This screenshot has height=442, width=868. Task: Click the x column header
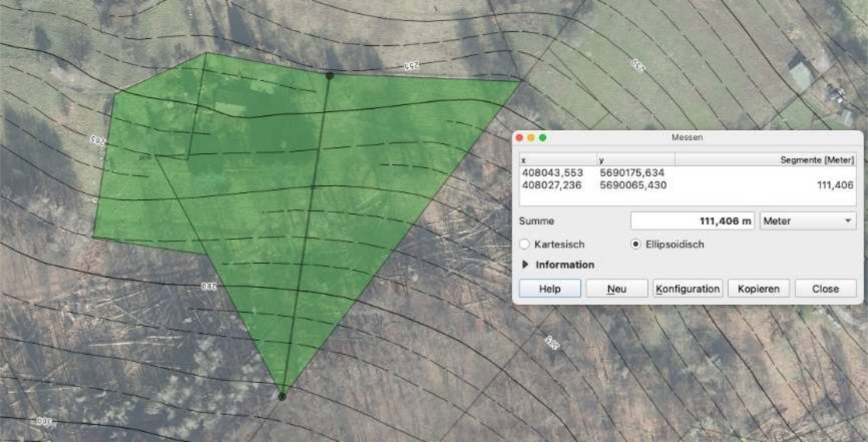[x=558, y=160]
